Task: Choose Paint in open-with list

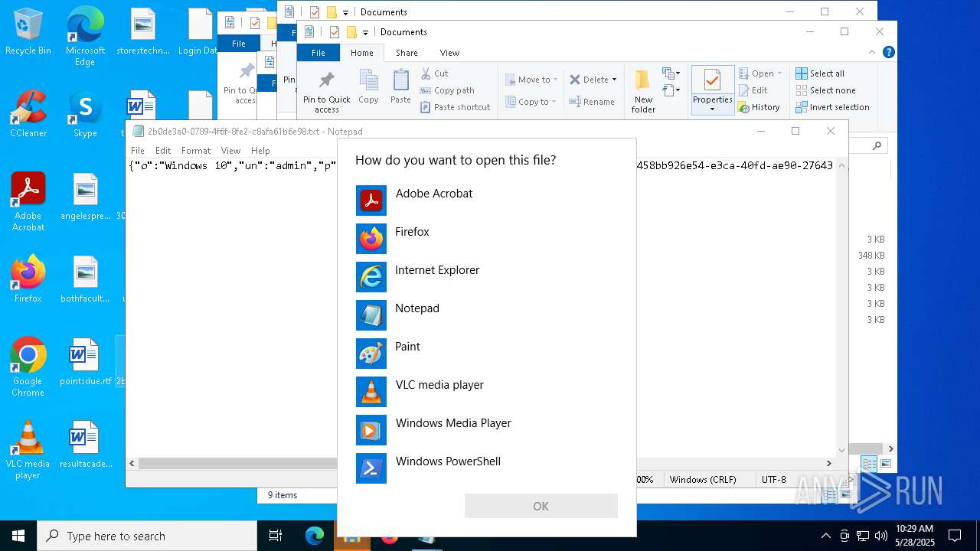Action: pos(487,354)
